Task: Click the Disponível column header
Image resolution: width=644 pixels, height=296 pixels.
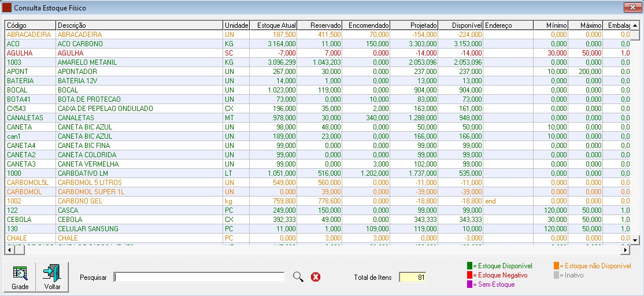Action: pyautogui.click(x=460, y=25)
